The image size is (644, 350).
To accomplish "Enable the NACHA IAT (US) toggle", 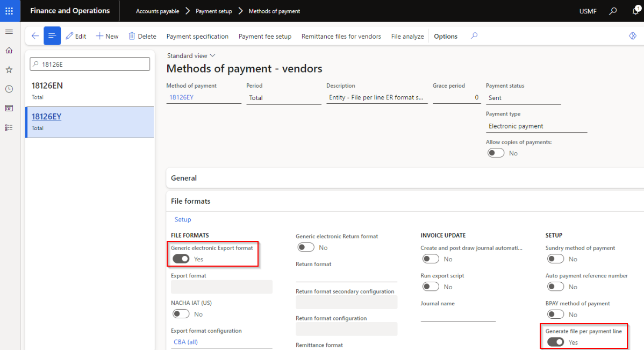I will pos(181,313).
